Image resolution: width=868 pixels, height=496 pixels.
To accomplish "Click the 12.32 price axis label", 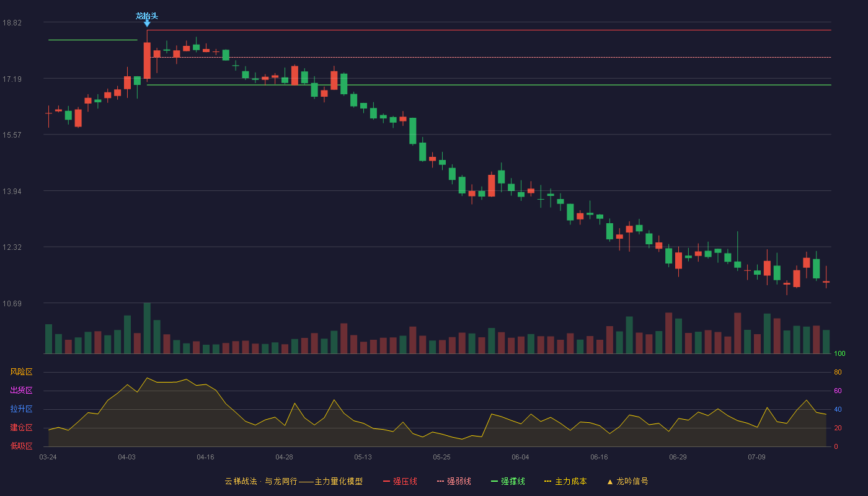I will 12,247.
